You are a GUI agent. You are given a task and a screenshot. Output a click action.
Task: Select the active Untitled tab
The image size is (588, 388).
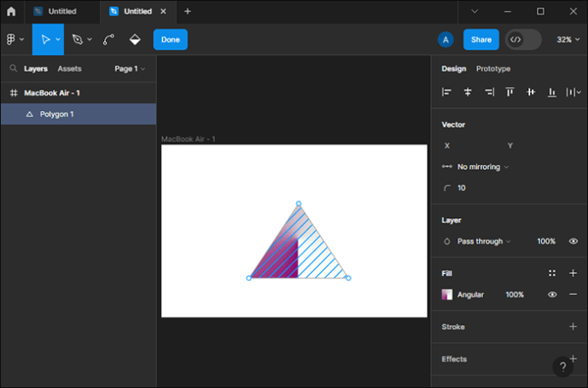click(137, 11)
